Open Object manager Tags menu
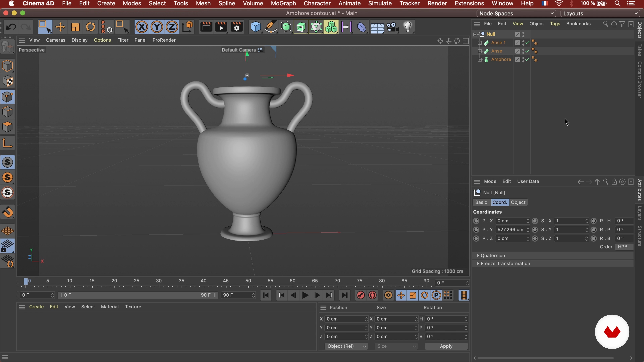The image size is (644, 362). pyautogui.click(x=555, y=24)
